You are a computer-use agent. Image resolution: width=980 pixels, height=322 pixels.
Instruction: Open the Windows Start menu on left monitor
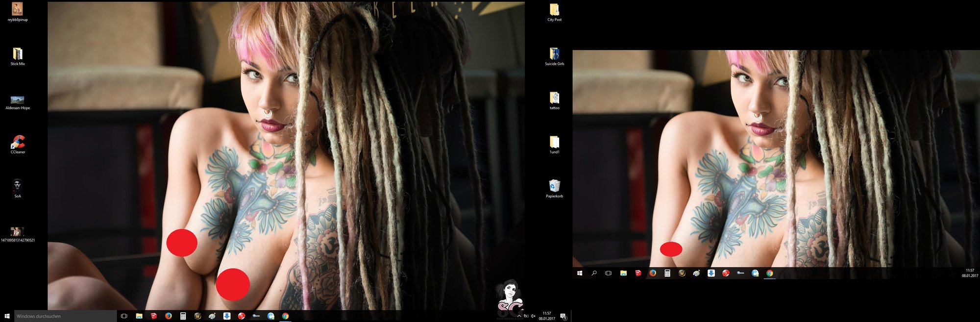point(7,316)
